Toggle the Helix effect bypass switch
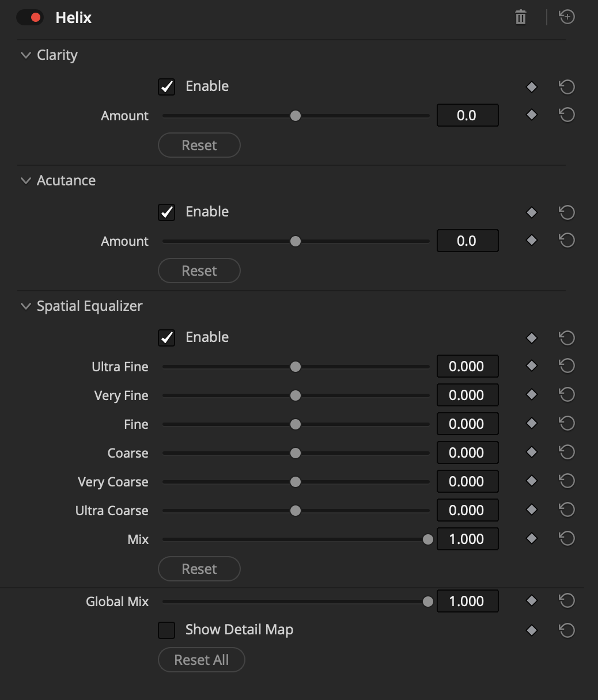The height and width of the screenshot is (700, 598). (x=30, y=17)
